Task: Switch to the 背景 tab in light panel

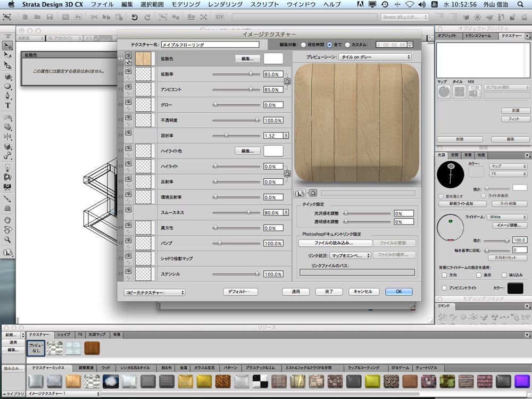Action: click(x=468, y=155)
